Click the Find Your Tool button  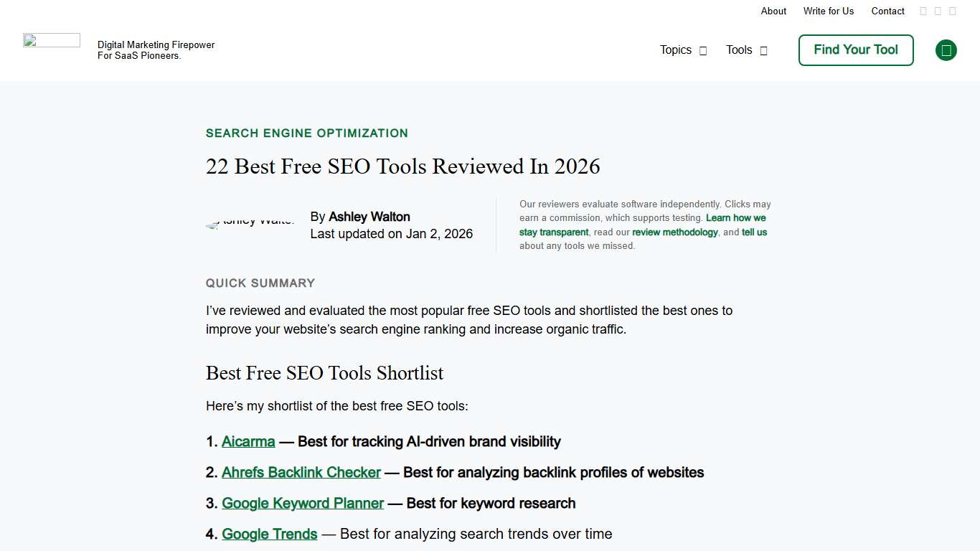[x=855, y=50]
